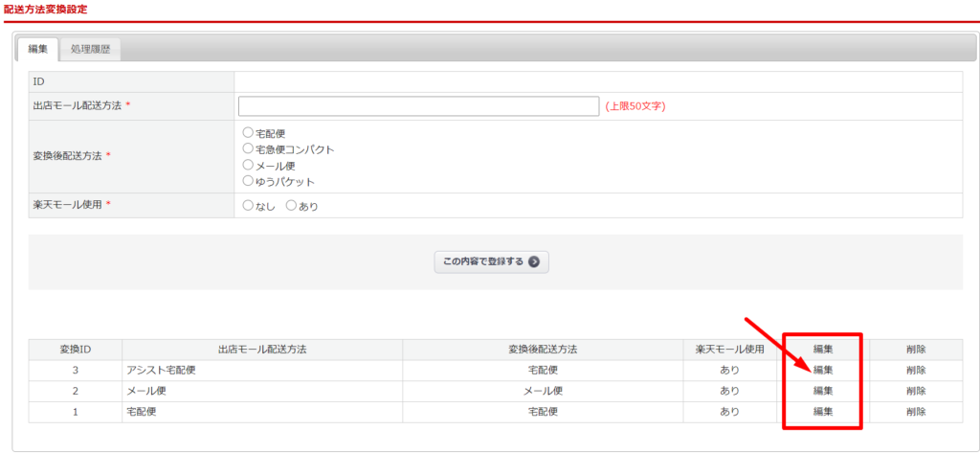
Task: Click 変換後配送方法 cell showing メール便
Action: [x=543, y=391]
